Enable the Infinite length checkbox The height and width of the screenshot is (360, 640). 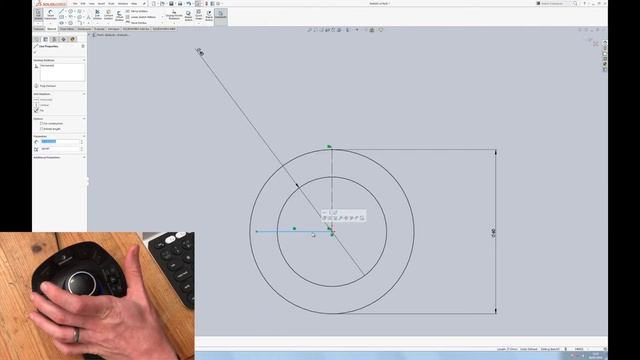[x=41, y=129]
